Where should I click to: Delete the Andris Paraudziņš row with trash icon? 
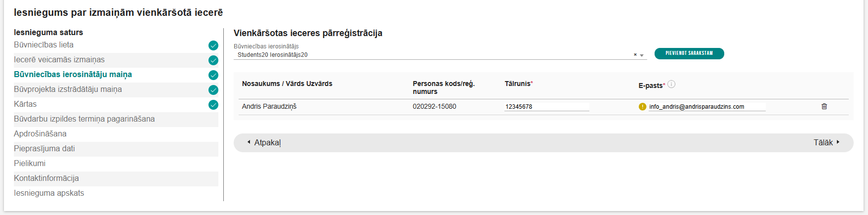(824, 106)
